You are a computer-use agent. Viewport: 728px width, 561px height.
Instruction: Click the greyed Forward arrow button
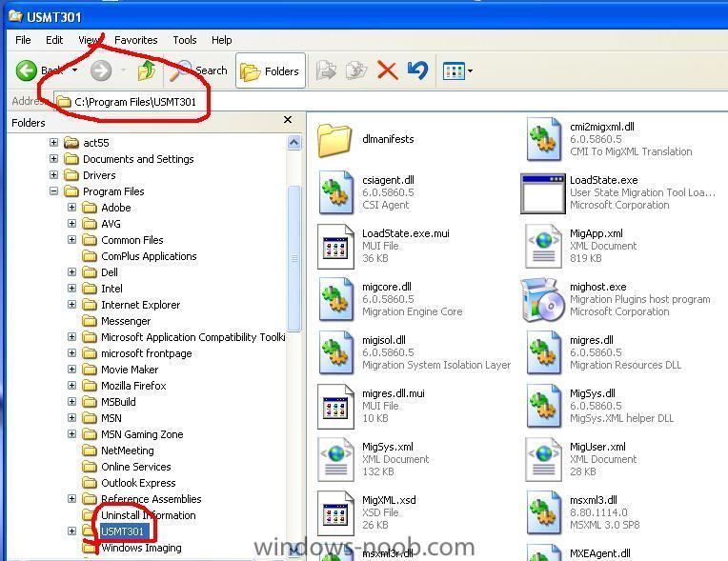101,70
